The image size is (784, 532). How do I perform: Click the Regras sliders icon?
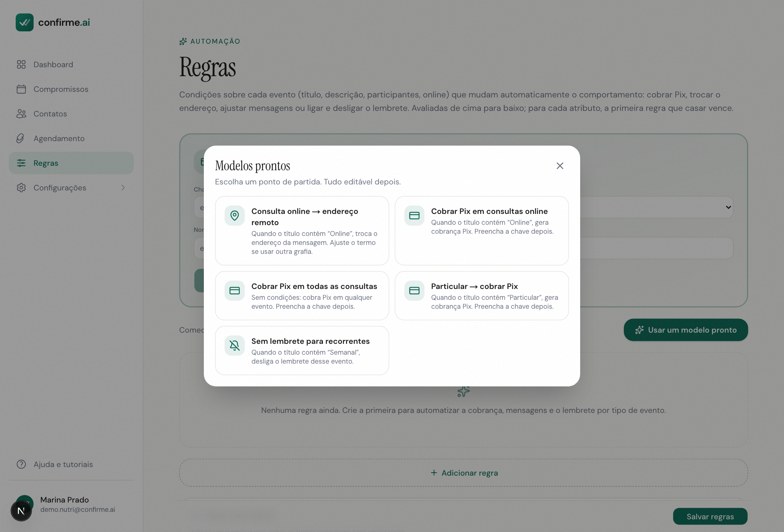pyautogui.click(x=21, y=163)
